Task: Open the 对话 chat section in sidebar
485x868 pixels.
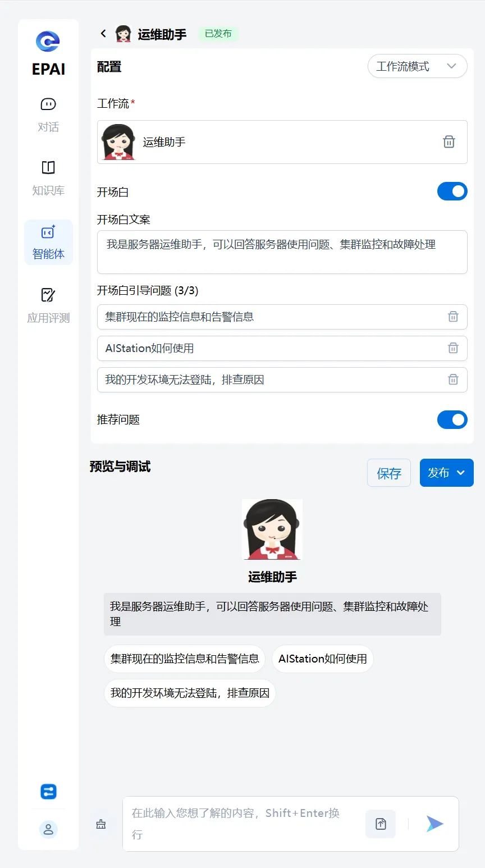Action: pyautogui.click(x=48, y=115)
